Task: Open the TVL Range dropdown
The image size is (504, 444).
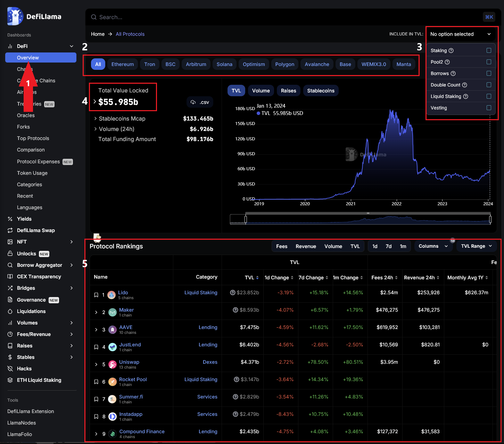Action: [x=476, y=246]
